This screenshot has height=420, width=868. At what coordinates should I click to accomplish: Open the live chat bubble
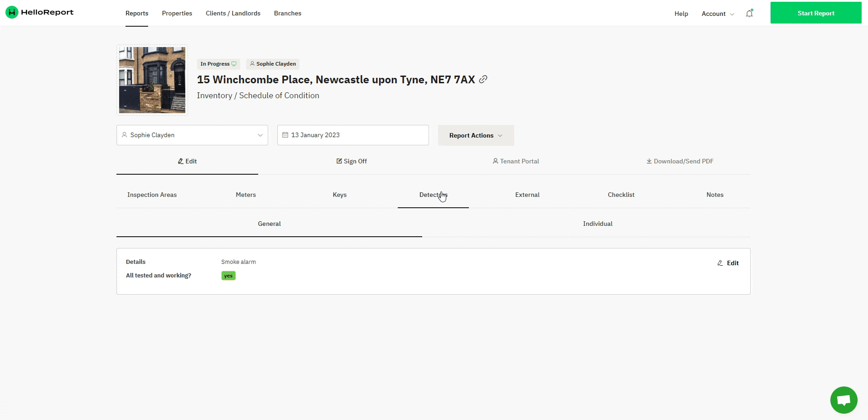click(844, 400)
